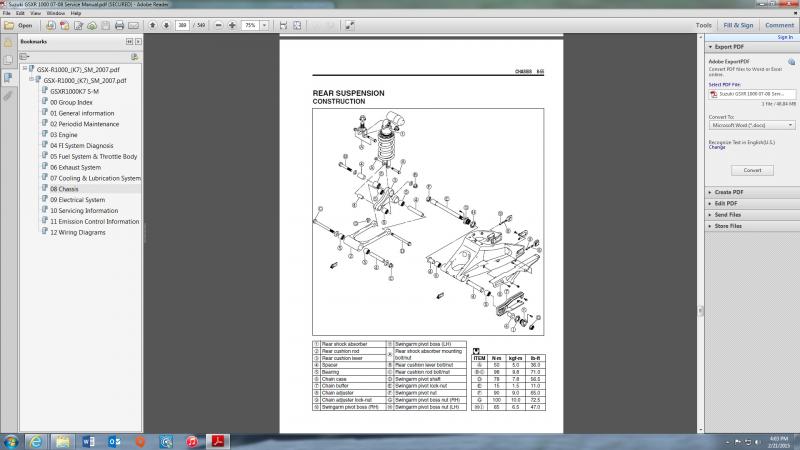This screenshot has width=800, height=450.
Task: Open the View menu
Action: click(x=35, y=13)
